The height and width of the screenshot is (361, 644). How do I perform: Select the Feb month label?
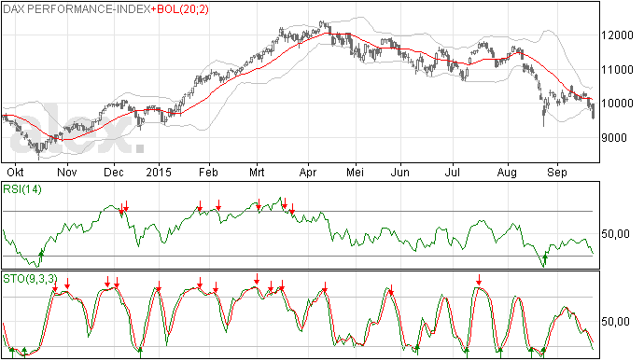pos(208,172)
